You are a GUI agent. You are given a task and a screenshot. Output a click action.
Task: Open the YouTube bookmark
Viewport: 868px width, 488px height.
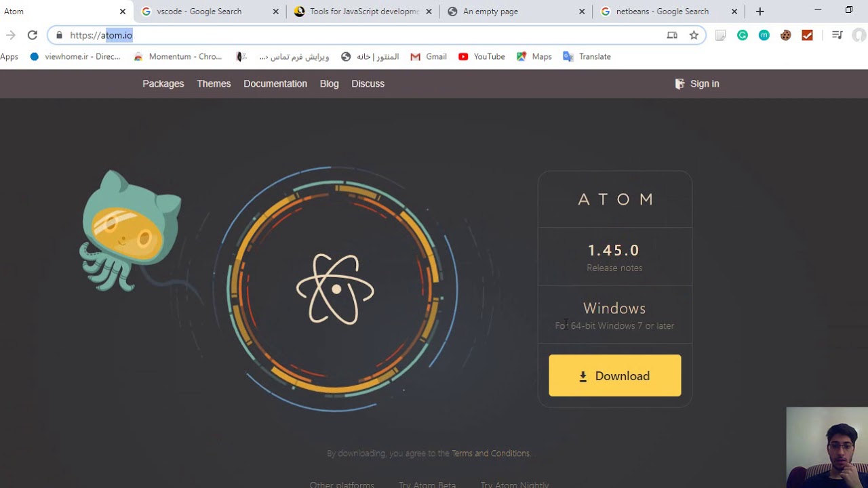click(481, 57)
